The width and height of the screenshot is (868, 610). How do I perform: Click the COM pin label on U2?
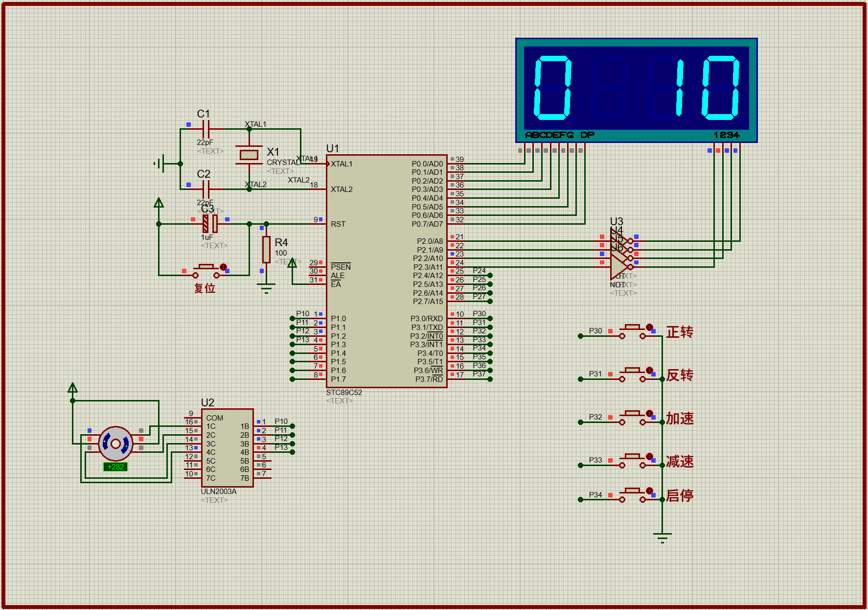click(214, 418)
